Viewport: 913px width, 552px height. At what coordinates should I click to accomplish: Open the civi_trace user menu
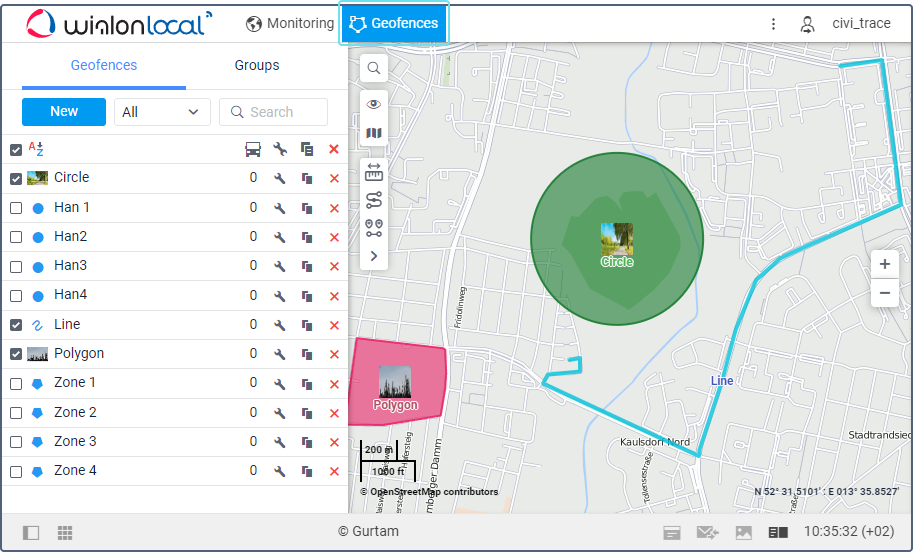(x=846, y=24)
